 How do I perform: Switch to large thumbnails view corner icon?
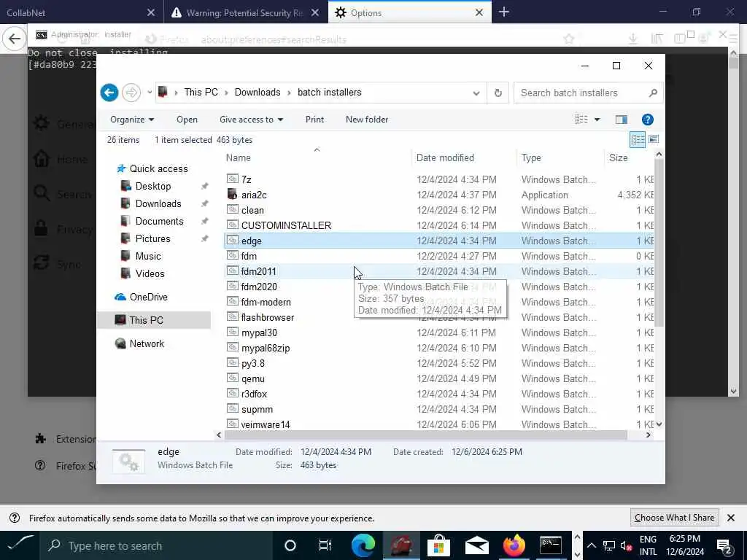(654, 139)
